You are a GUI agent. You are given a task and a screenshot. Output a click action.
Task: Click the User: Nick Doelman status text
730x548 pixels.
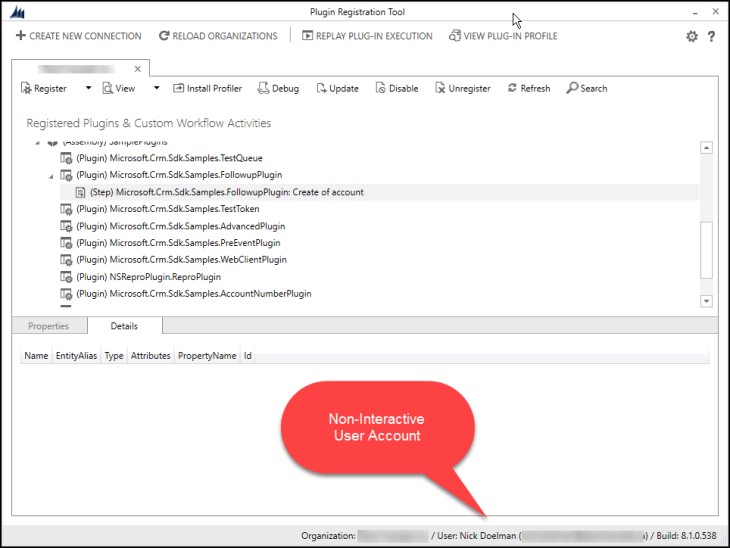[x=476, y=536]
